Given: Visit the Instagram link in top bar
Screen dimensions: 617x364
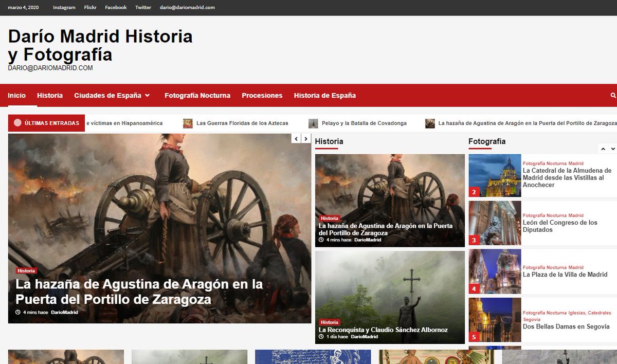Looking at the screenshot, I should point(64,7).
